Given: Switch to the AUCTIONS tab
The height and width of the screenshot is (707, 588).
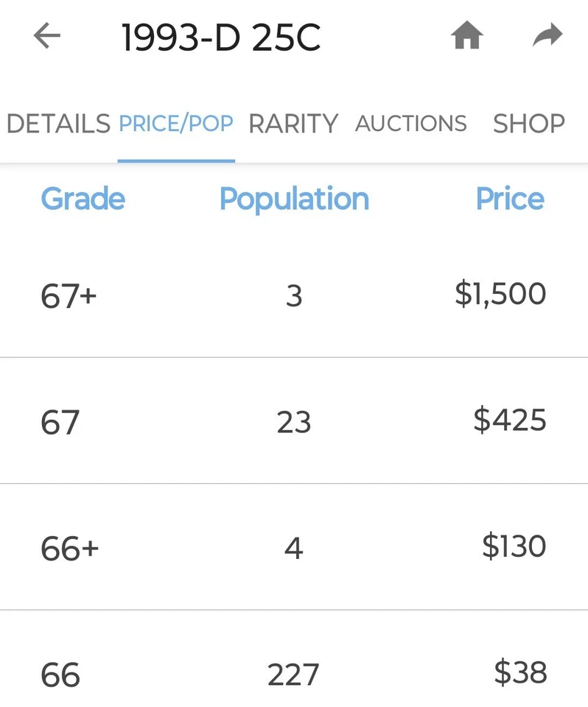Looking at the screenshot, I should pyautogui.click(x=410, y=124).
